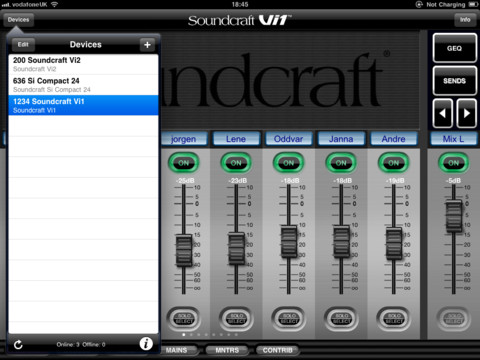Click the Andre channel fader knob

click(x=394, y=243)
